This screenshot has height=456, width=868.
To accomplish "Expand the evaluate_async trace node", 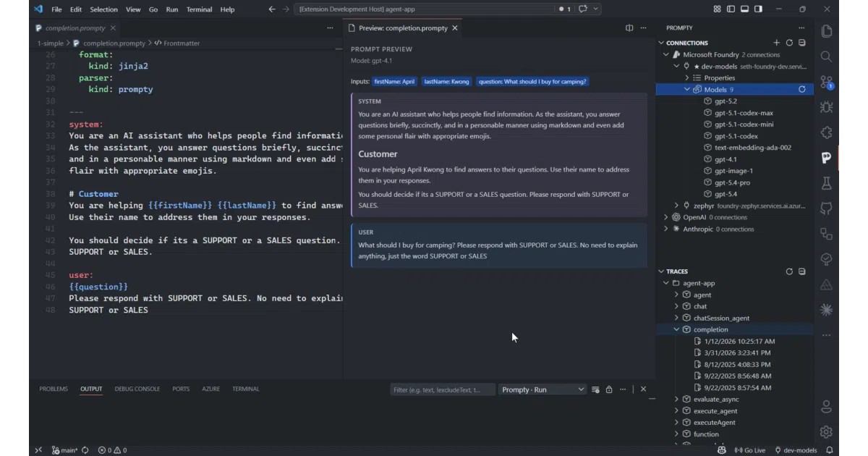I will point(676,399).
